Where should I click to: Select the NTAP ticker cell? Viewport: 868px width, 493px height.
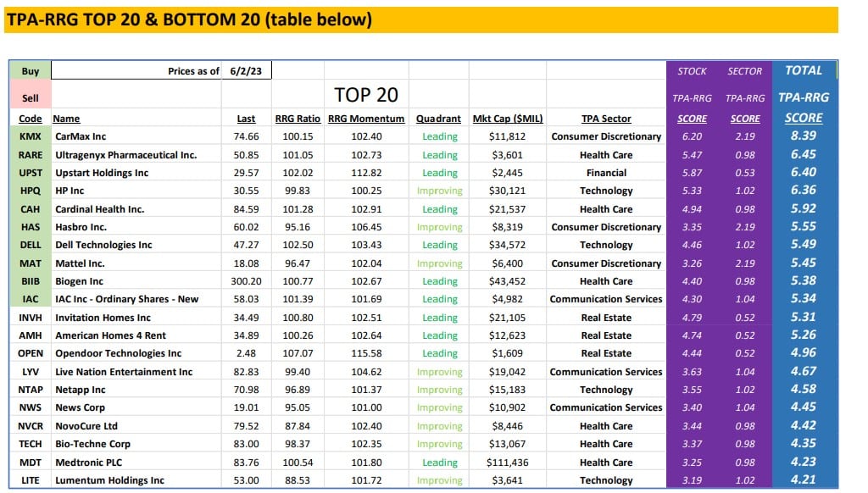pos(30,390)
